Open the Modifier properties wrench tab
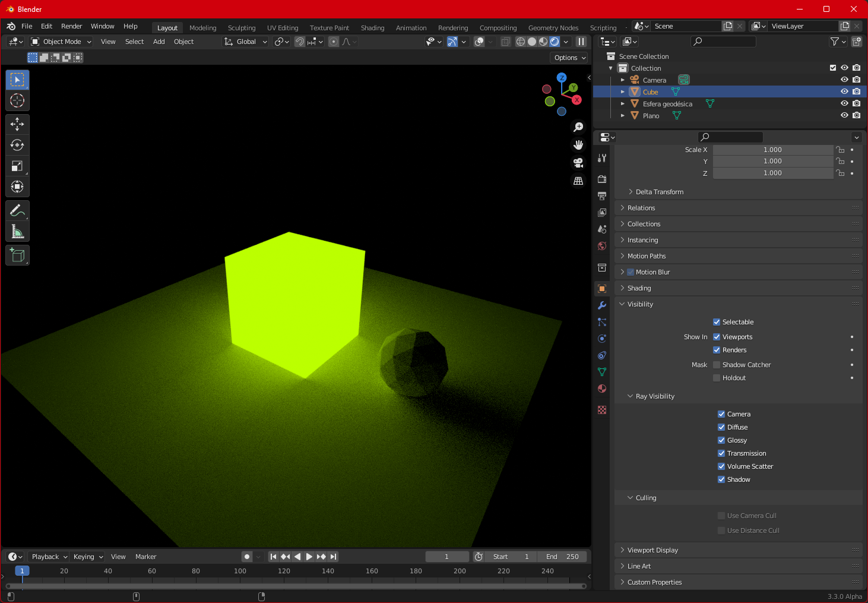Image resolution: width=868 pixels, height=603 pixels. pyautogui.click(x=602, y=305)
